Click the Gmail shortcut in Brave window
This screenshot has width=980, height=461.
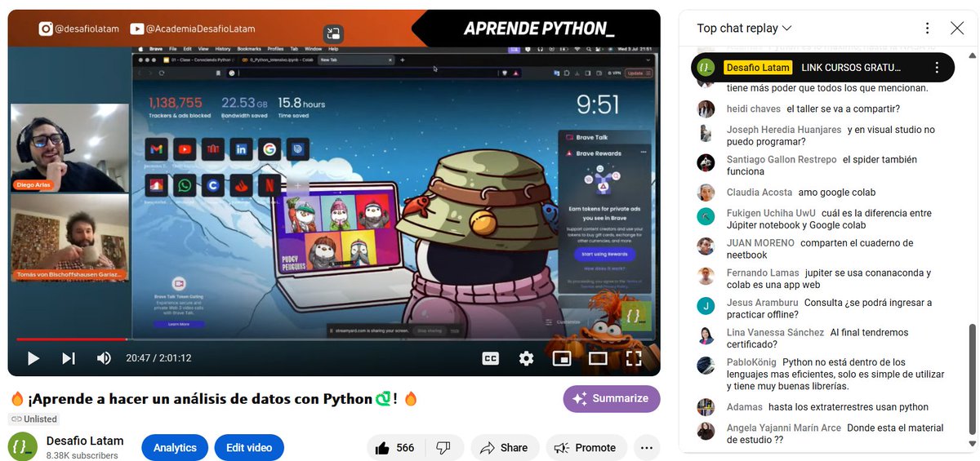coord(156,149)
